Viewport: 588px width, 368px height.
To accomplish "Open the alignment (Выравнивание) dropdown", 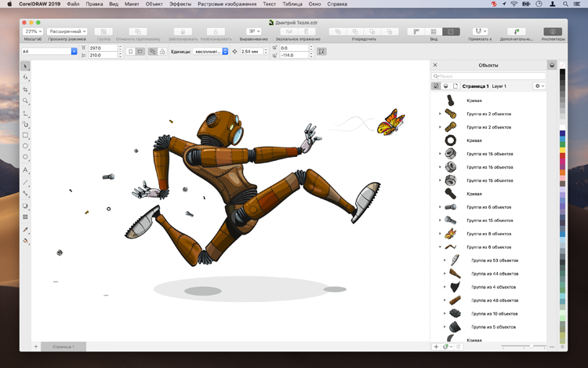I will coord(253,31).
